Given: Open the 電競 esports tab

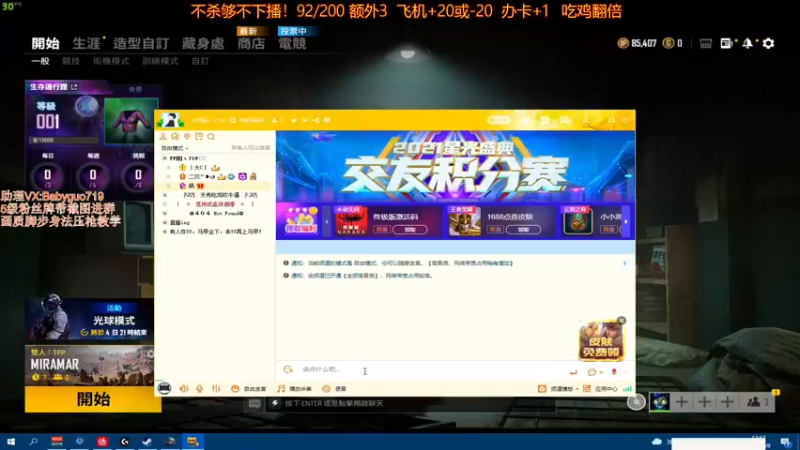Looking at the screenshot, I should (292, 43).
